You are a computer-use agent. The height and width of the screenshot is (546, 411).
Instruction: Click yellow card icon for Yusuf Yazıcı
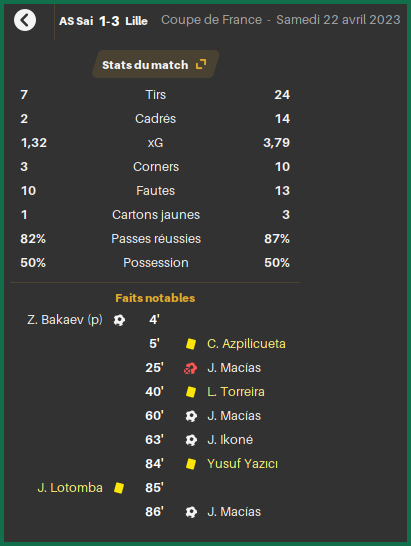pos(191,464)
